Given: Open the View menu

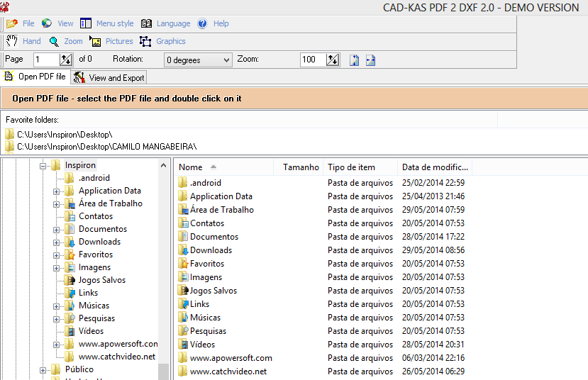Looking at the screenshot, I should click(x=65, y=23).
